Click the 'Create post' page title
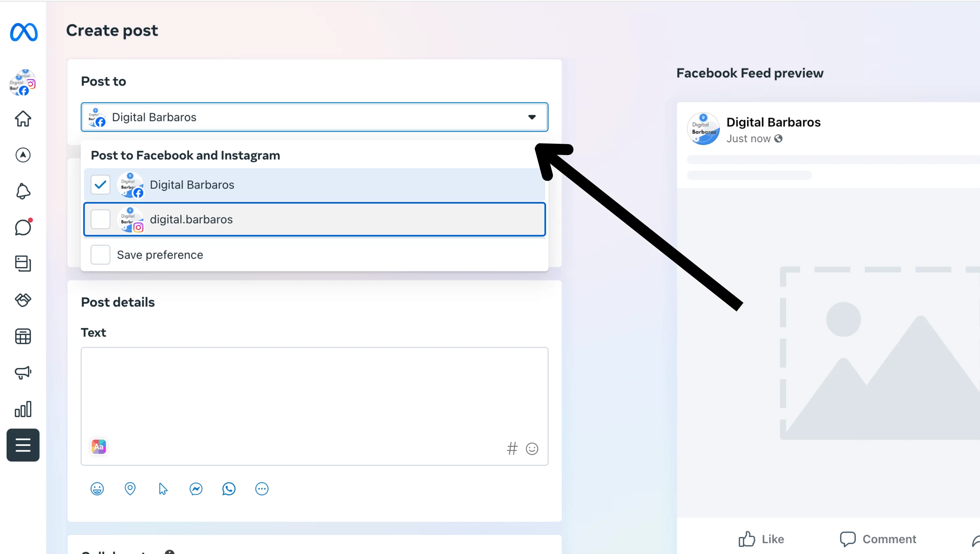 tap(112, 30)
